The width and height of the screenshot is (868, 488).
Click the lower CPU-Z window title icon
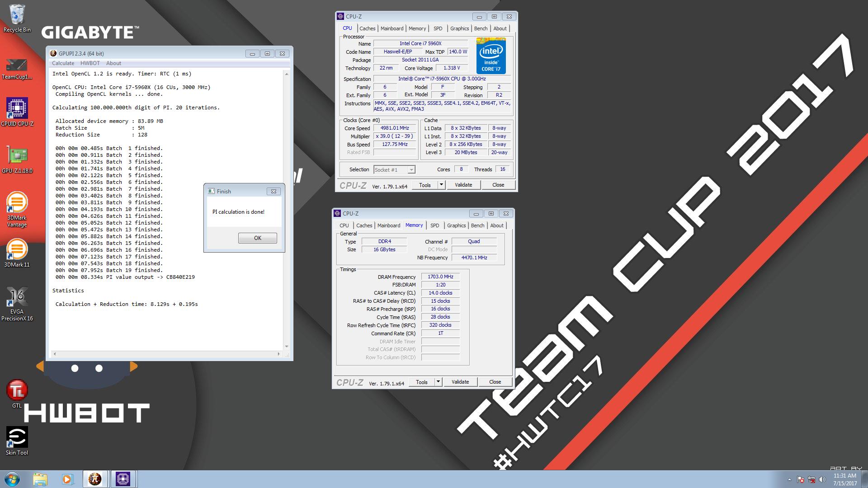tap(337, 213)
